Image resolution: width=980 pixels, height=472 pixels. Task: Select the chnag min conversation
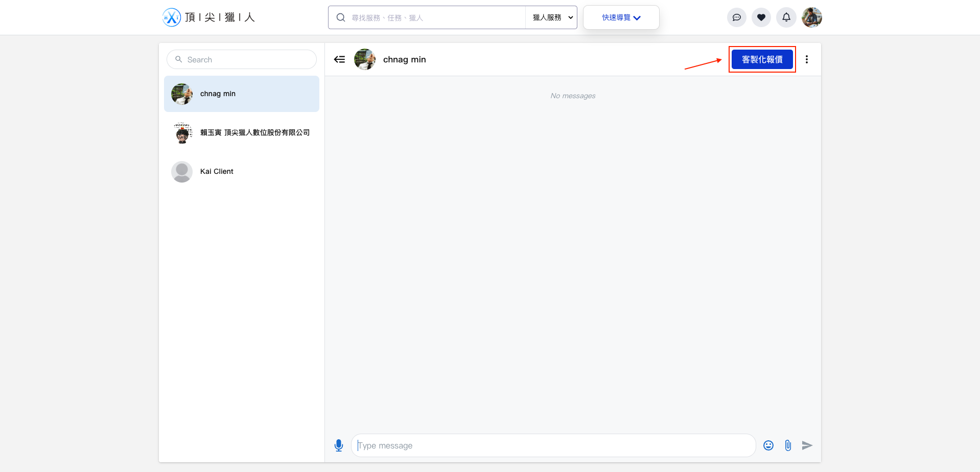click(242, 94)
